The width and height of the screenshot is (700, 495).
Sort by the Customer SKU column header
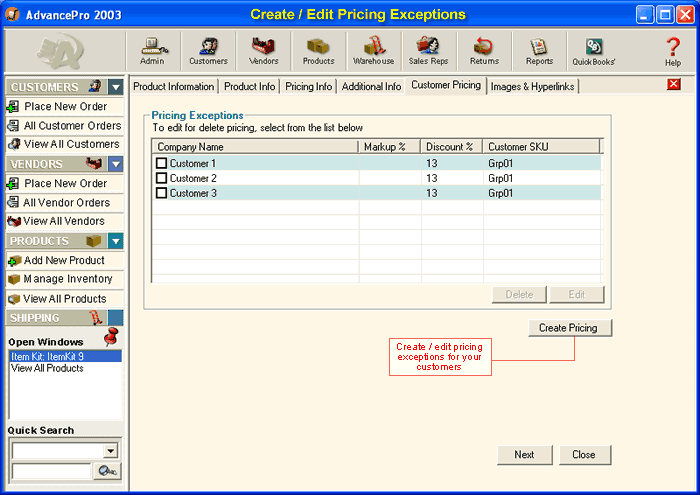[x=542, y=147]
